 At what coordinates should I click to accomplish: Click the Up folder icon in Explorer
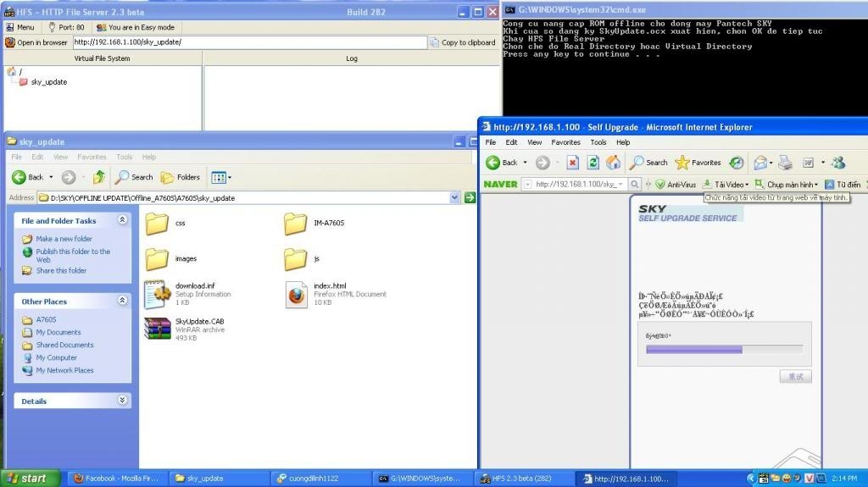click(x=99, y=177)
